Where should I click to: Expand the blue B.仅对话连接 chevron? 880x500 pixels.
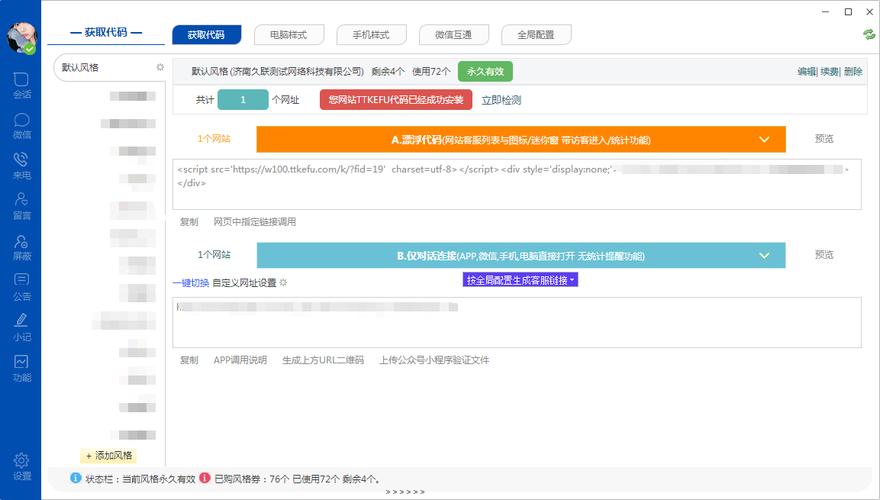(764, 255)
